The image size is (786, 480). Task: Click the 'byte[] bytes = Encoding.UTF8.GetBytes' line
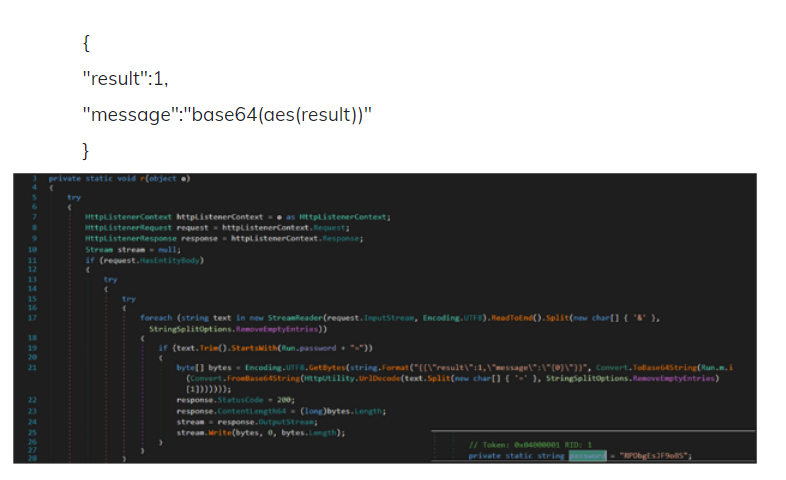454,368
